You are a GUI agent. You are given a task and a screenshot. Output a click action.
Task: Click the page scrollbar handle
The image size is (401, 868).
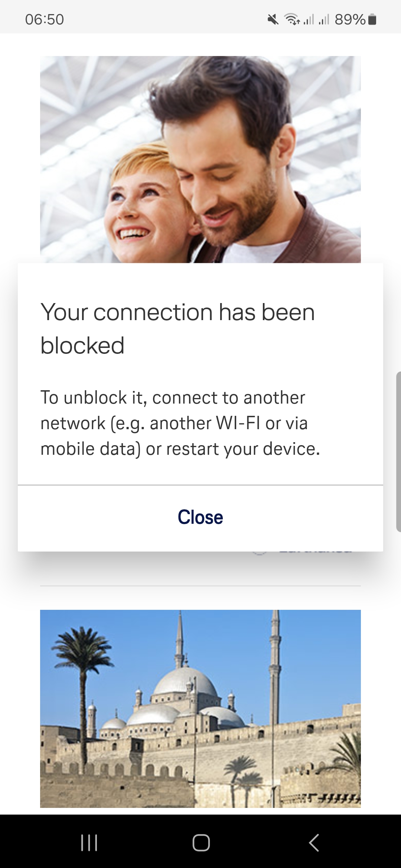click(398, 451)
